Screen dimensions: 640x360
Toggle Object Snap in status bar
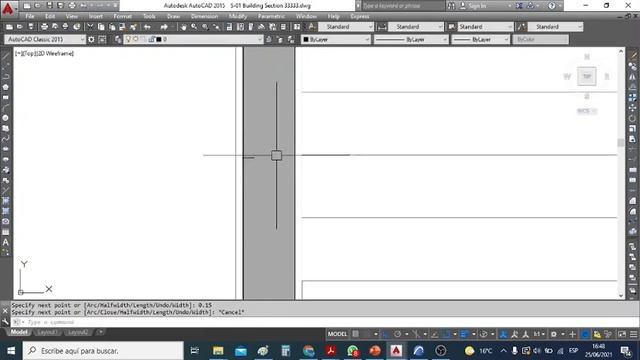[x=446, y=334]
